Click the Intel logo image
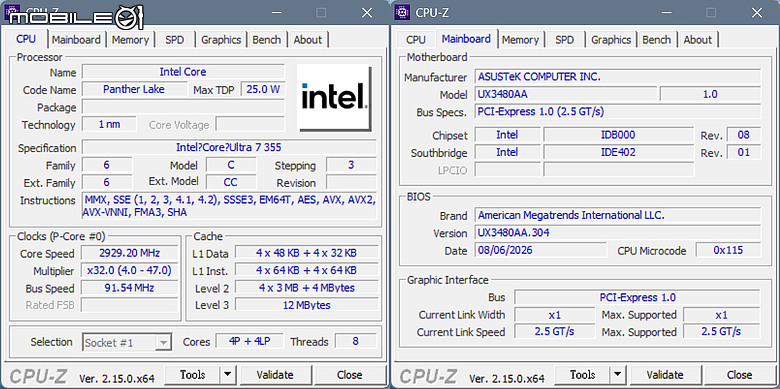The image size is (780, 389). (334, 97)
